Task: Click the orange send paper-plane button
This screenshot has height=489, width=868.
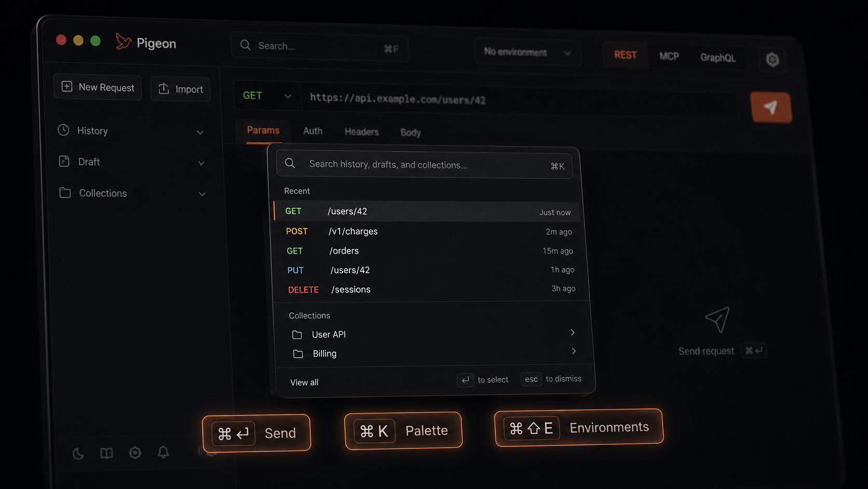Action: (x=771, y=108)
